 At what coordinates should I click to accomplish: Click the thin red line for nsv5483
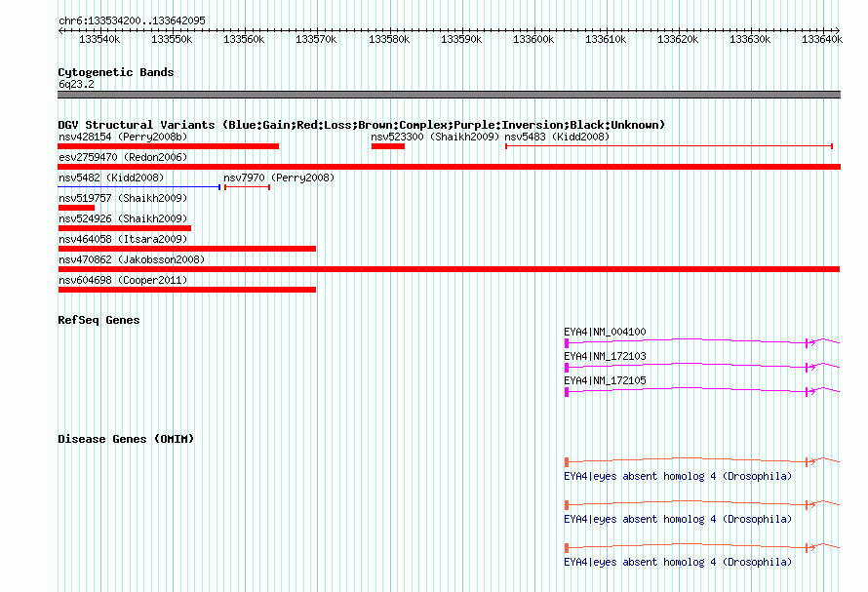[x=669, y=146]
